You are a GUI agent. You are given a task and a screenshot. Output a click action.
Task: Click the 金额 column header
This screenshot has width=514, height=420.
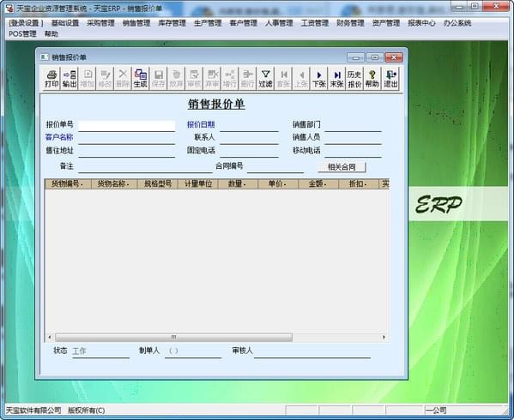click(x=318, y=183)
